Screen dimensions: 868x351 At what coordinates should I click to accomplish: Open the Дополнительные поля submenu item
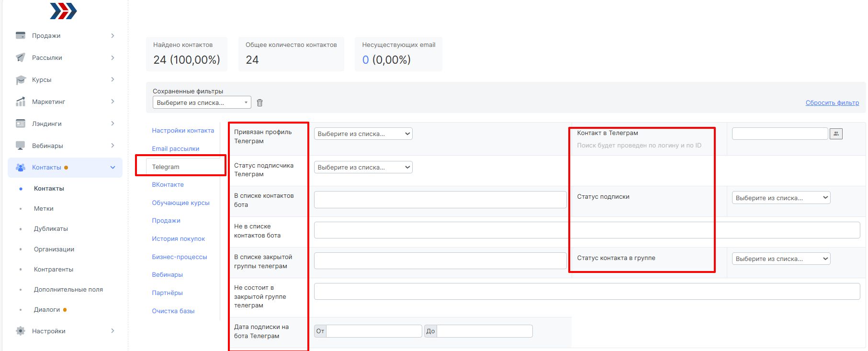click(68, 289)
